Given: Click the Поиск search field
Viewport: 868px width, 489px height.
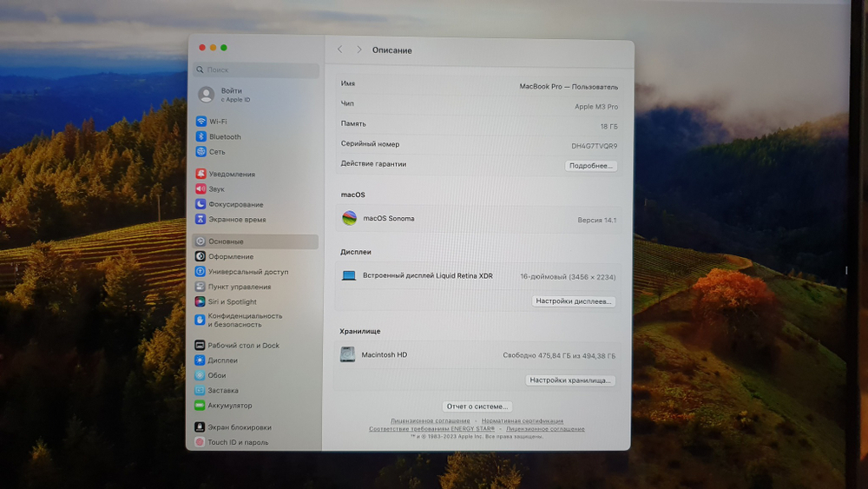Looking at the screenshot, I should pos(256,69).
